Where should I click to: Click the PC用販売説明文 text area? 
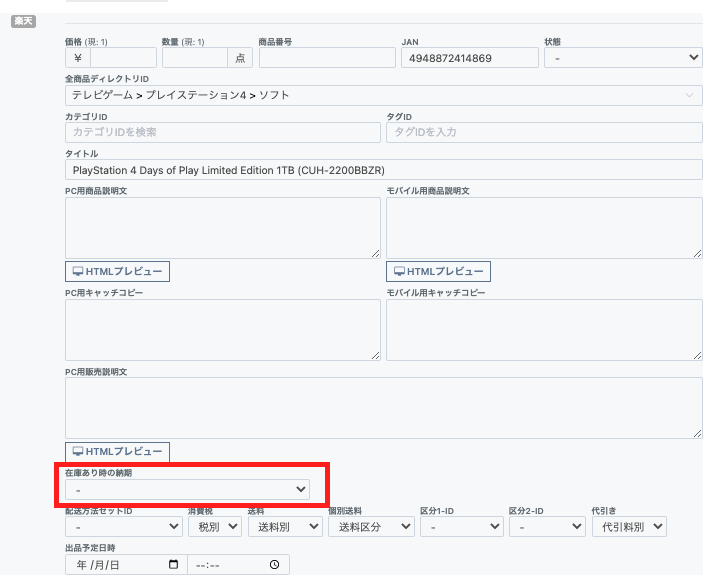pyautogui.click(x=384, y=408)
